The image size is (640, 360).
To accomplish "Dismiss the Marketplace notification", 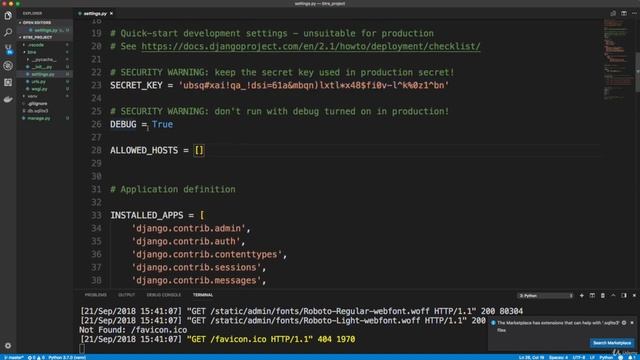I will [632, 322].
